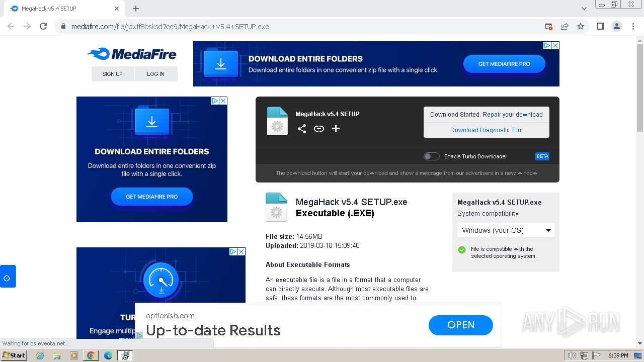
Task: Click the share file icon
Action: [x=302, y=129]
